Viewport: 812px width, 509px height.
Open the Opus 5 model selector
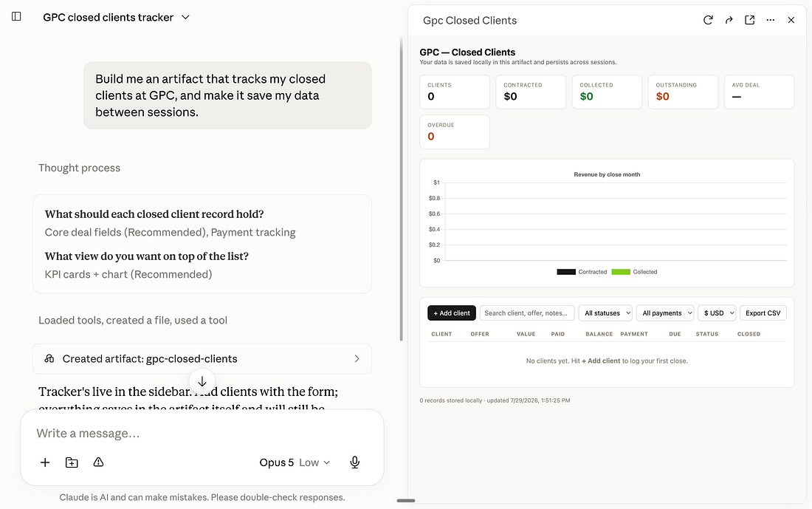tap(294, 462)
